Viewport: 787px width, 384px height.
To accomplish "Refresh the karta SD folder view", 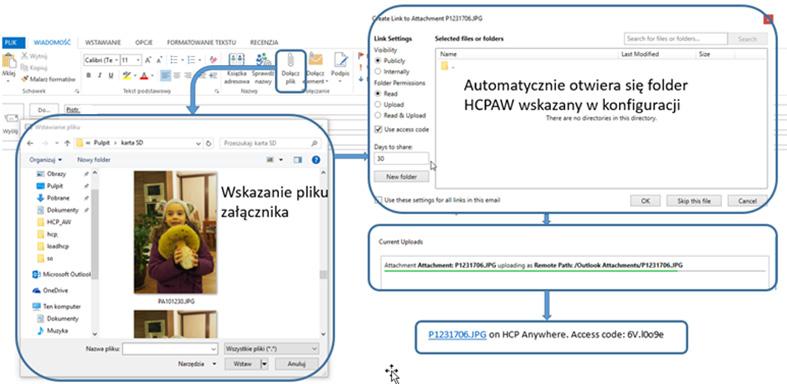I will coord(209,143).
